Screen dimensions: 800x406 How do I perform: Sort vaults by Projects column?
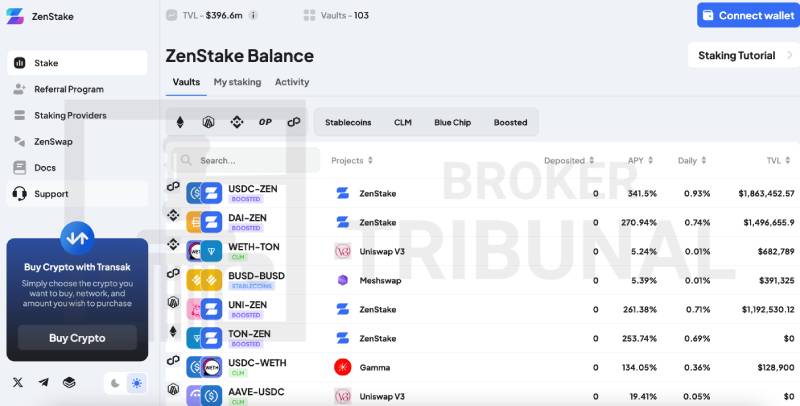(352, 161)
